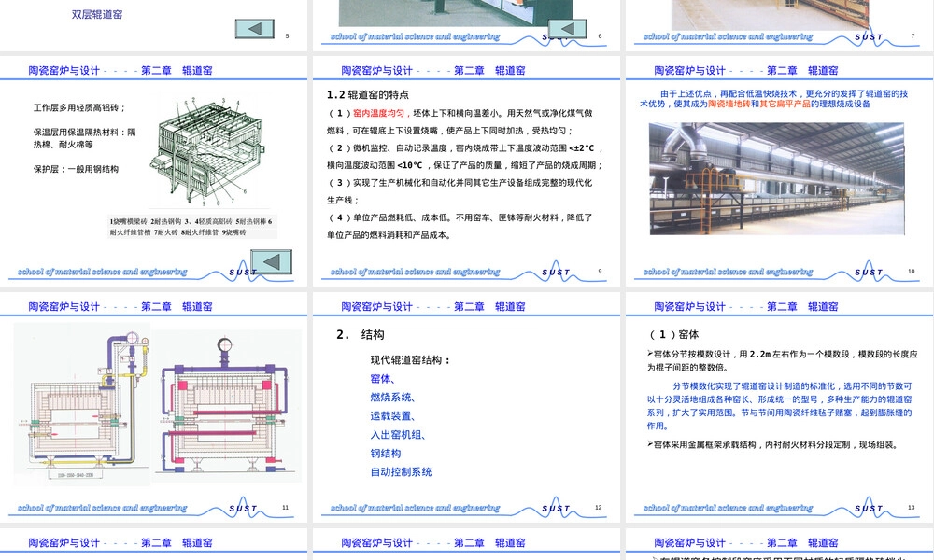Click the heading '（1）窑体' on slide 13

coord(673,334)
